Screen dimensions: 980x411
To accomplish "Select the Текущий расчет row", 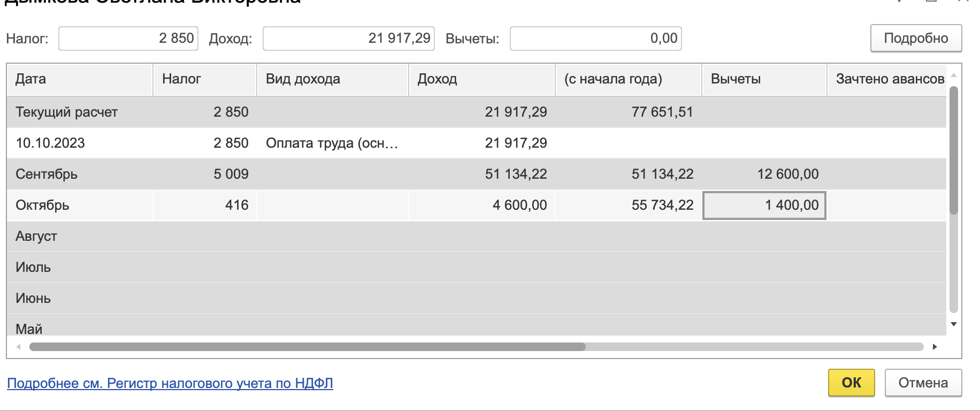I will click(477, 112).
